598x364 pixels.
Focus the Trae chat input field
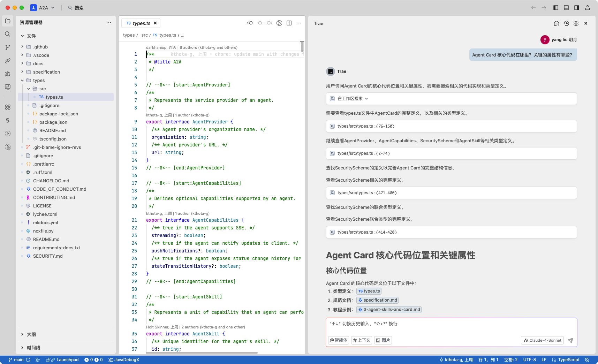pyautogui.click(x=451, y=324)
